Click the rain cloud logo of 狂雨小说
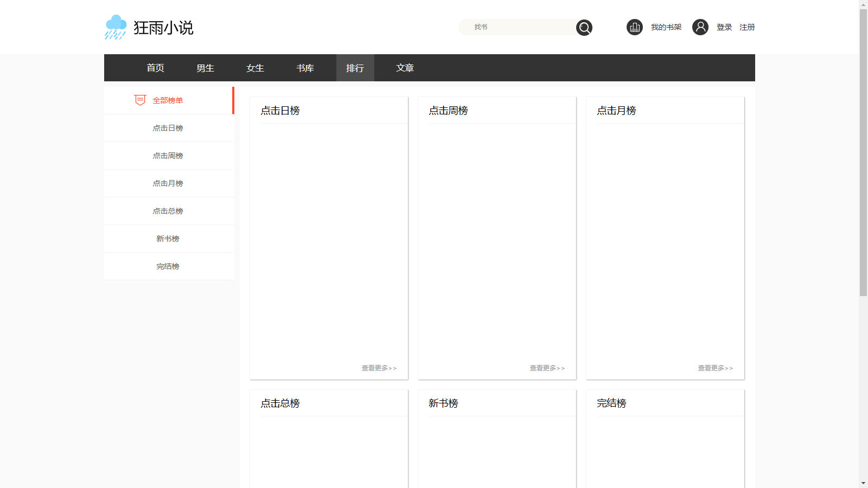The image size is (868, 488). [x=114, y=27]
